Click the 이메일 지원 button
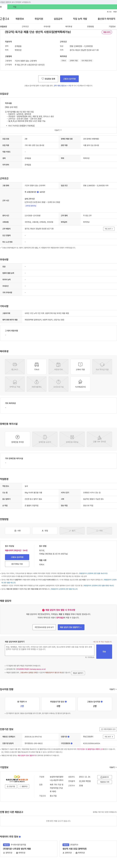Screen dimensions: 117x868 point(17,564)
